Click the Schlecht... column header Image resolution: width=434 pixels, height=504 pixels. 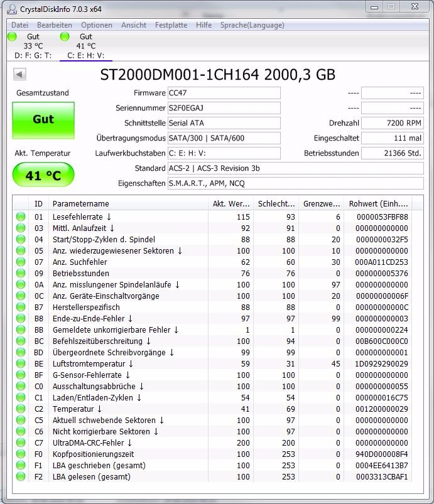click(x=276, y=204)
